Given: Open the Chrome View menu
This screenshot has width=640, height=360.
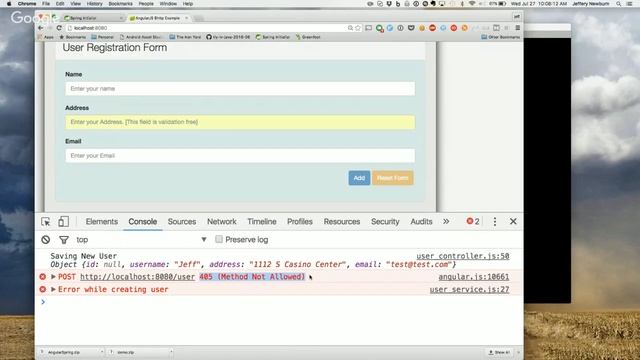Looking at the screenshot, I should 76,4.
